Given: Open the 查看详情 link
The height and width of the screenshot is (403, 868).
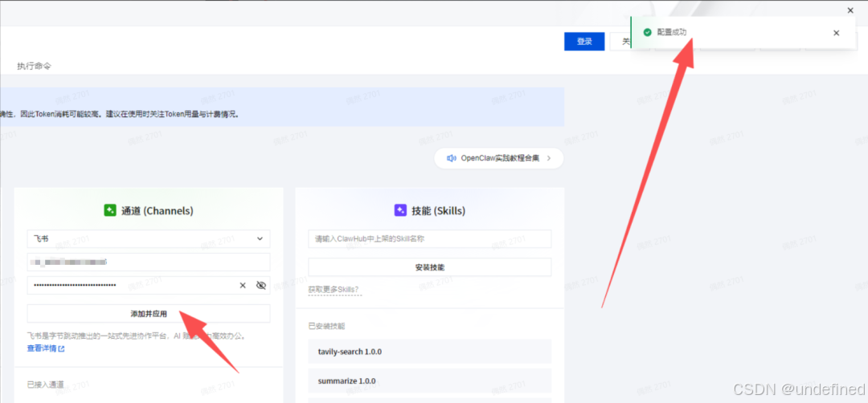Looking at the screenshot, I should click(x=46, y=349).
